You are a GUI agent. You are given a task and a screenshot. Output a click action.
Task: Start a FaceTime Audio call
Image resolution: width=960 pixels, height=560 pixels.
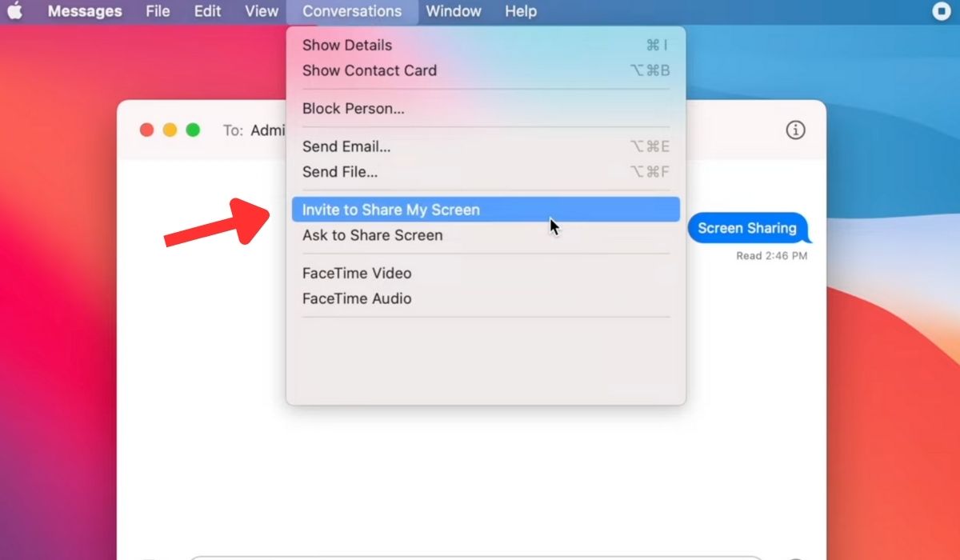pos(357,298)
